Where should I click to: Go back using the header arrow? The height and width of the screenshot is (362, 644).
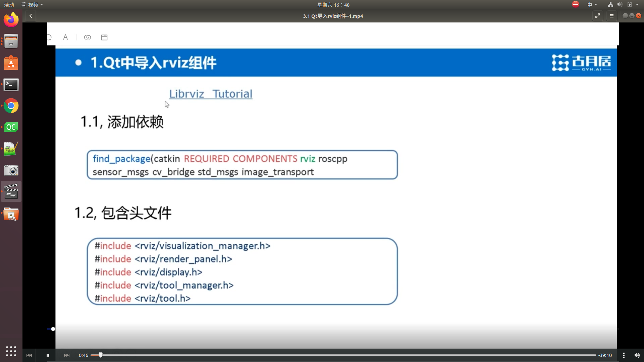[x=31, y=16]
